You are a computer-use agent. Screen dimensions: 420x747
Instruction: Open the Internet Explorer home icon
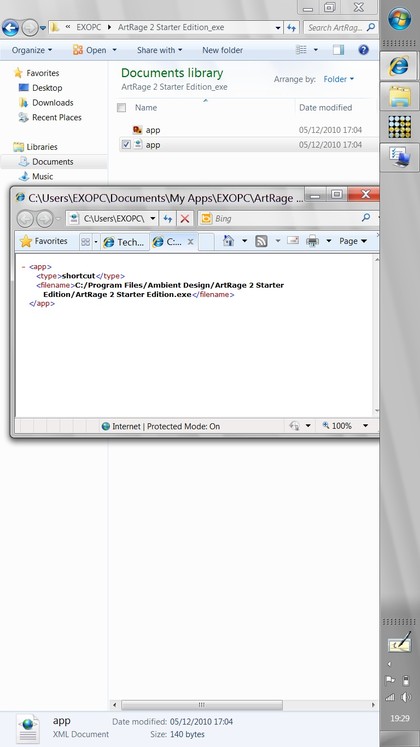(229, 241)
